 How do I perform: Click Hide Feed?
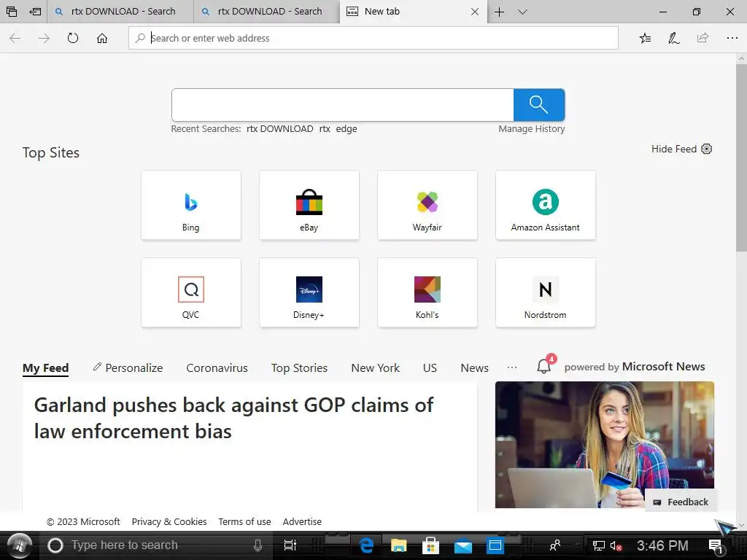click(673, 149)
